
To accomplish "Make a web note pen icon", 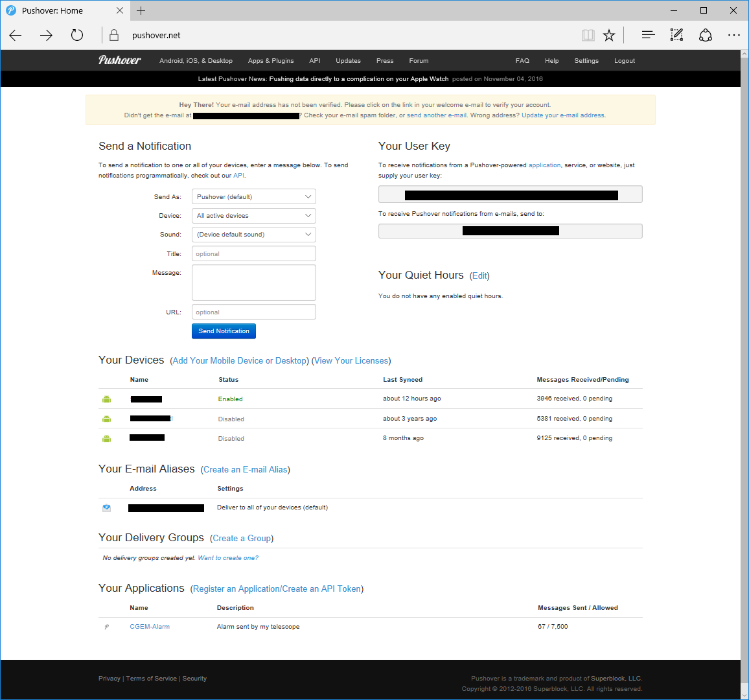I will (x=677, y=35).
